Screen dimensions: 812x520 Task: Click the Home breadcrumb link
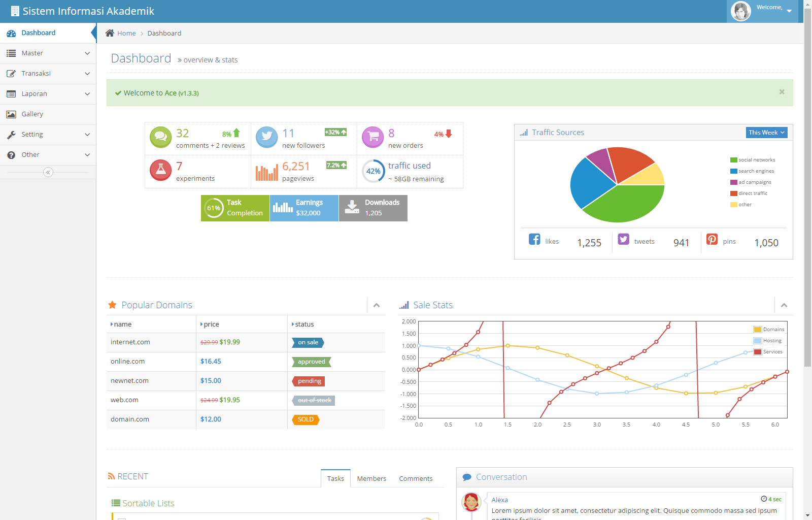pos(126,33)
